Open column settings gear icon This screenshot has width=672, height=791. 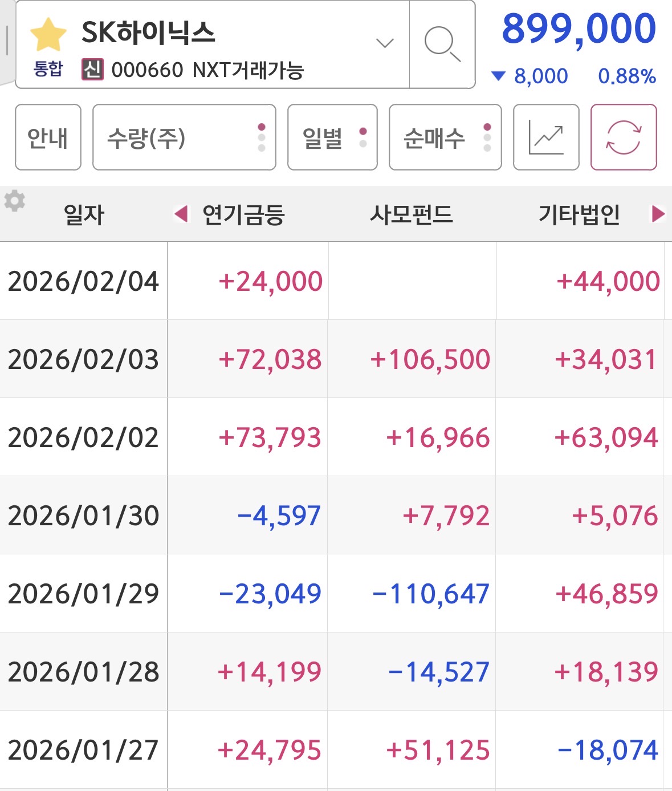click(x=15, y=201)
